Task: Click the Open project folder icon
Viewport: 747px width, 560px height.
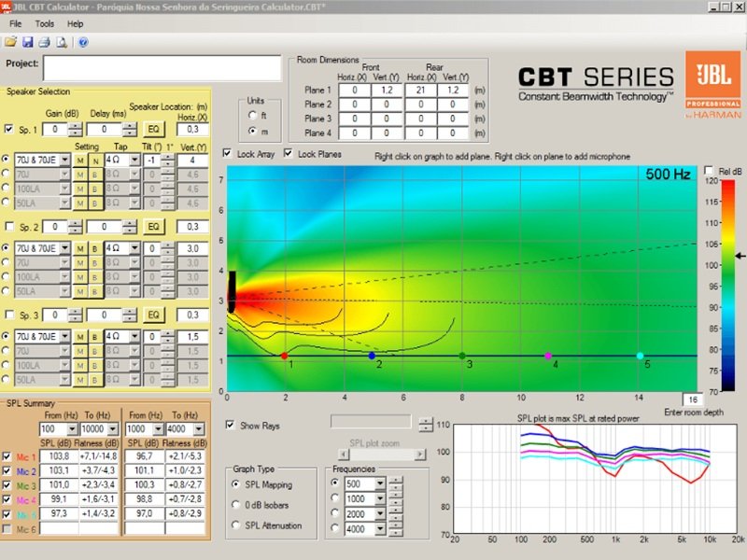Action: (10, 42)
